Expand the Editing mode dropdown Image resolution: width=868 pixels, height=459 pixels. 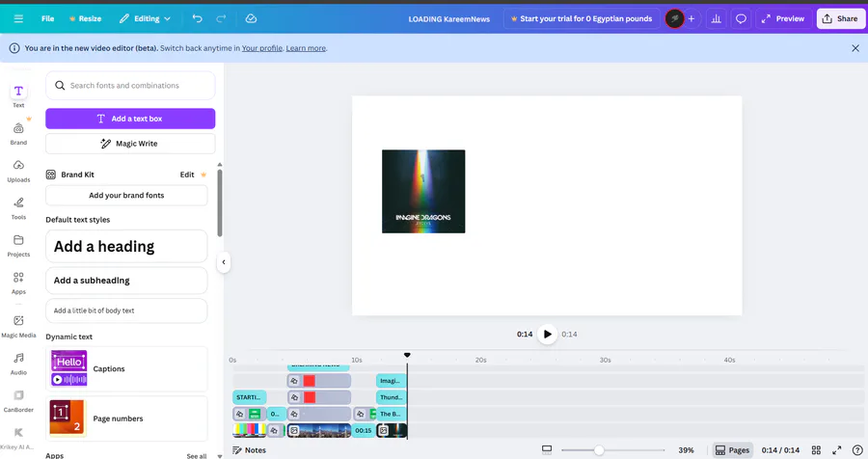(145, 18)
